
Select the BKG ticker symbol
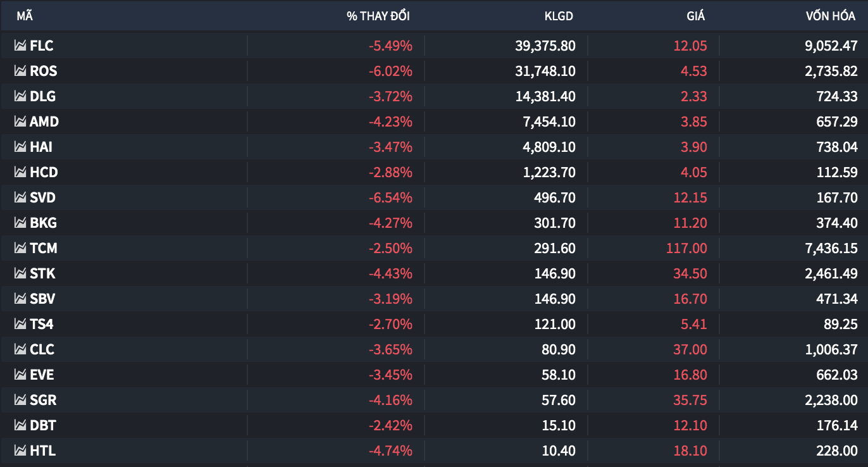coord(43,223)
